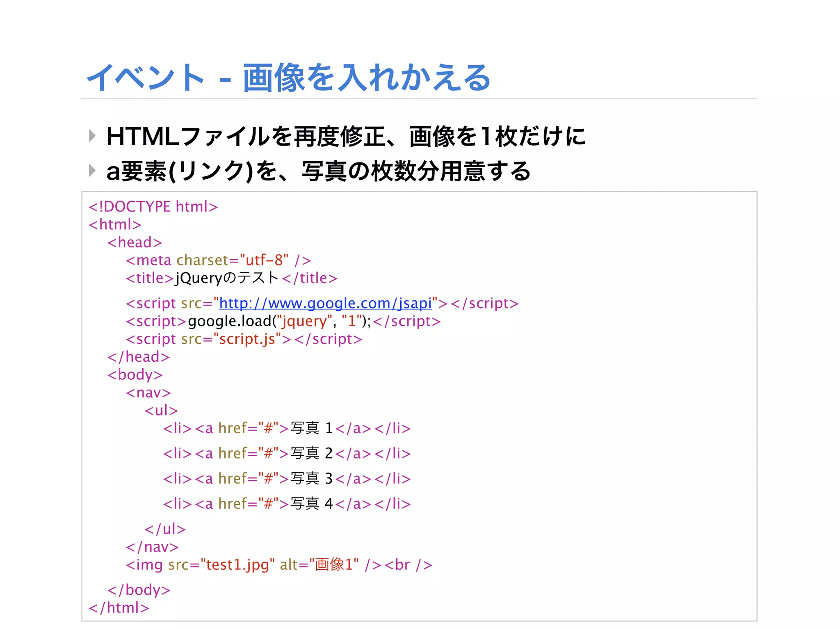Click the meta charset="utf-8" line
Image resolution: width=840 pixels, height=630 pixels.
(x=218, y=260)
